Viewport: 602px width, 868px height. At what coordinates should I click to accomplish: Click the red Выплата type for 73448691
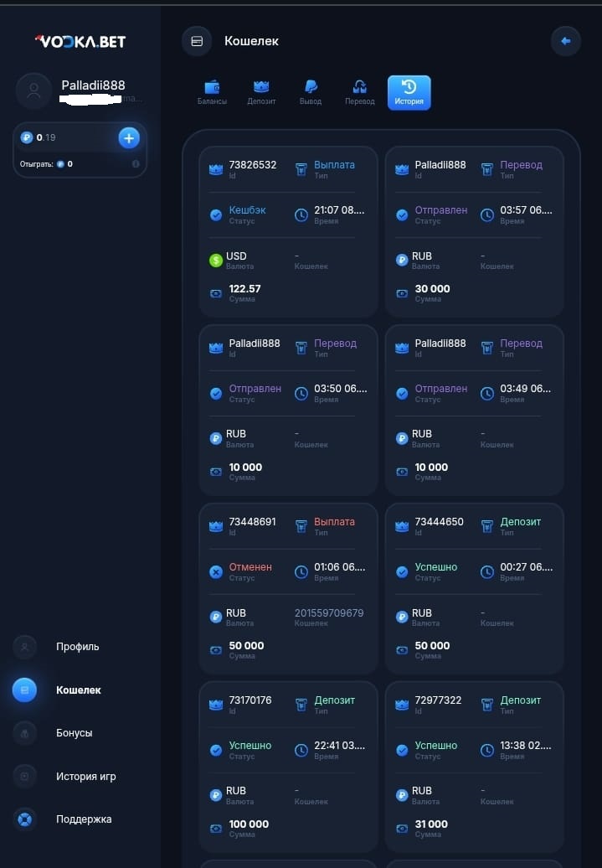[x=334, y=522]
